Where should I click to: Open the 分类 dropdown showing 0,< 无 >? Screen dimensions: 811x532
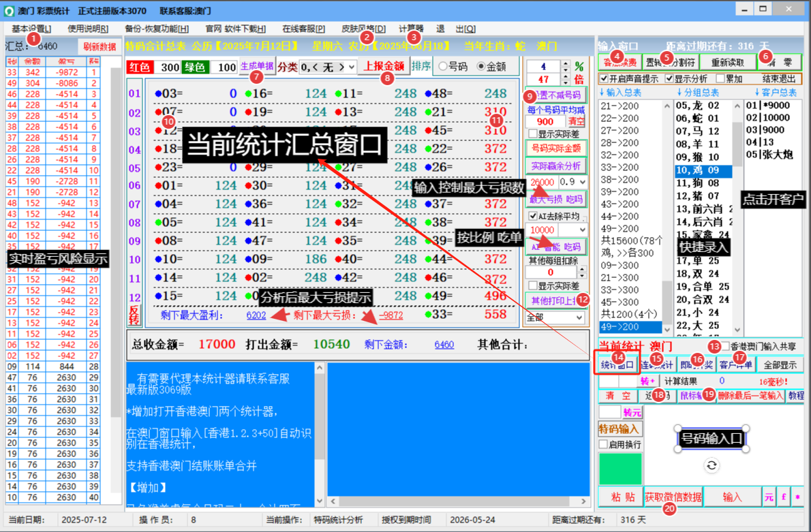tap(328, 67)
